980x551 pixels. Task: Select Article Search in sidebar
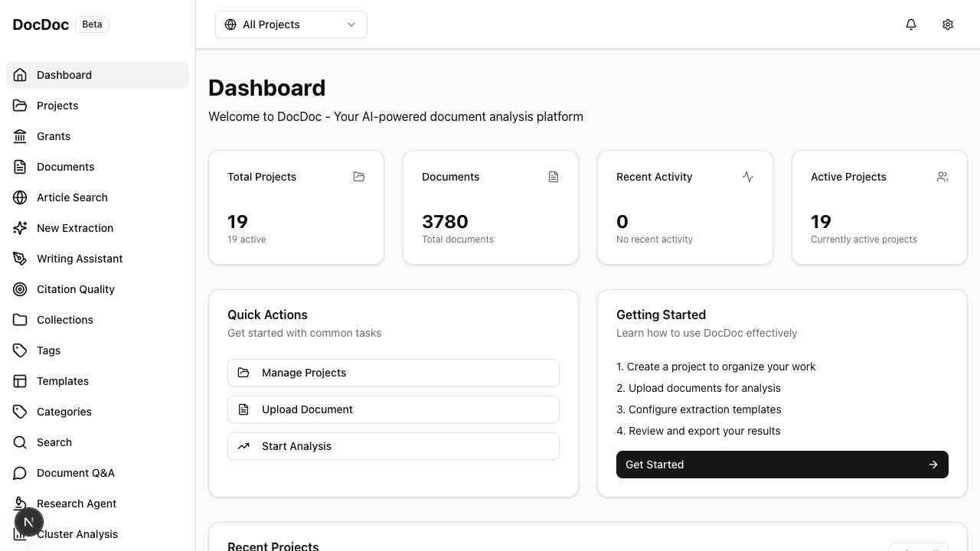tap(97, 197)
